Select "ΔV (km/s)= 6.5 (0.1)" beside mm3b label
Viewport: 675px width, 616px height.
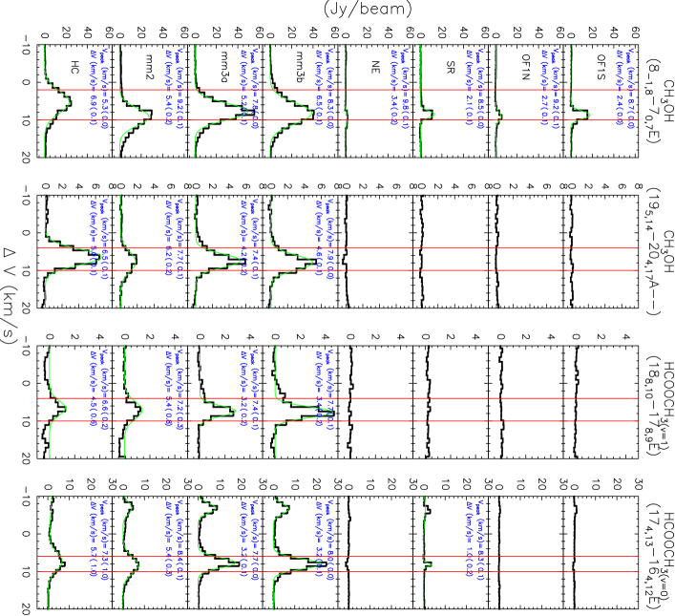point(319,87)
